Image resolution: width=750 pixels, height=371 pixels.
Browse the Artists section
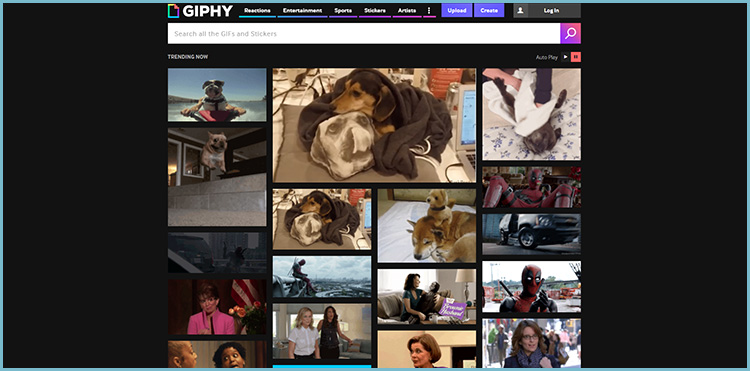tap(407, 11)
